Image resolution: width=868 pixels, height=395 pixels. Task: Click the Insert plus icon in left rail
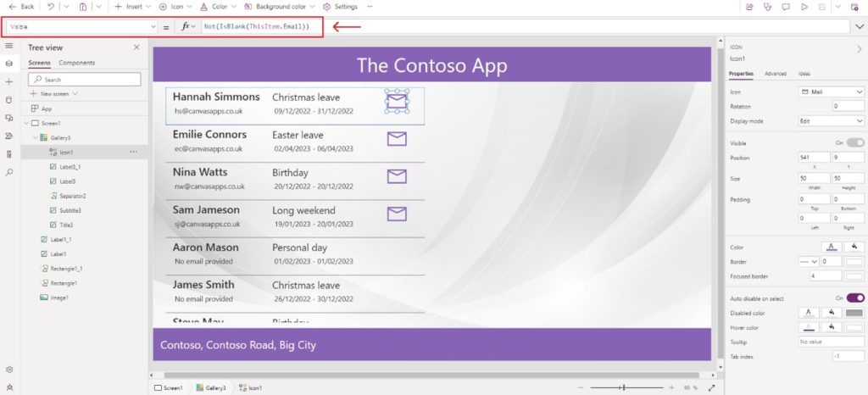[8, 82]
